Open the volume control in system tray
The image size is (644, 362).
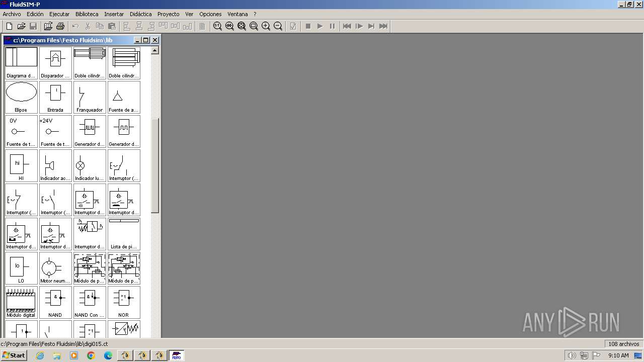pos(572,355)
